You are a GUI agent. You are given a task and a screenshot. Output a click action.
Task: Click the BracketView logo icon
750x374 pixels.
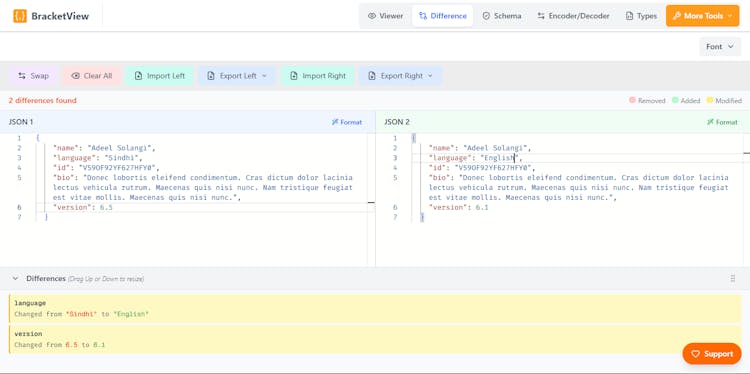click(x=20, y=16)
